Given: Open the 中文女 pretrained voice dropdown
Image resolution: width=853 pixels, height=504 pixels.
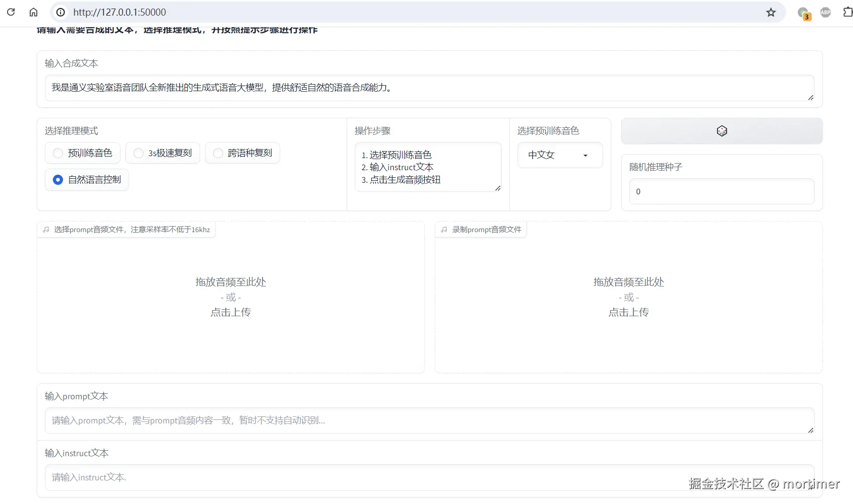Looking at the screenshot, I should (560, 155).
